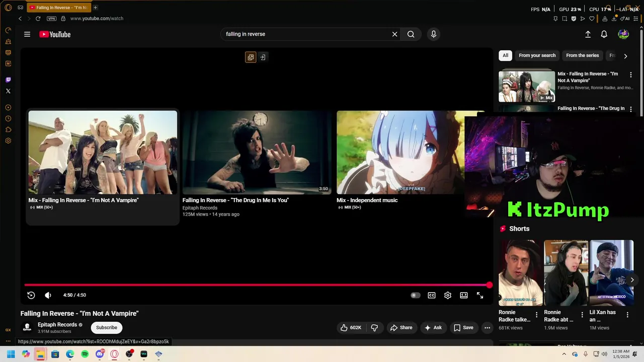Open the Ask AI button
The height and width of the screenshot is (362, 644).
pos(433,327)
